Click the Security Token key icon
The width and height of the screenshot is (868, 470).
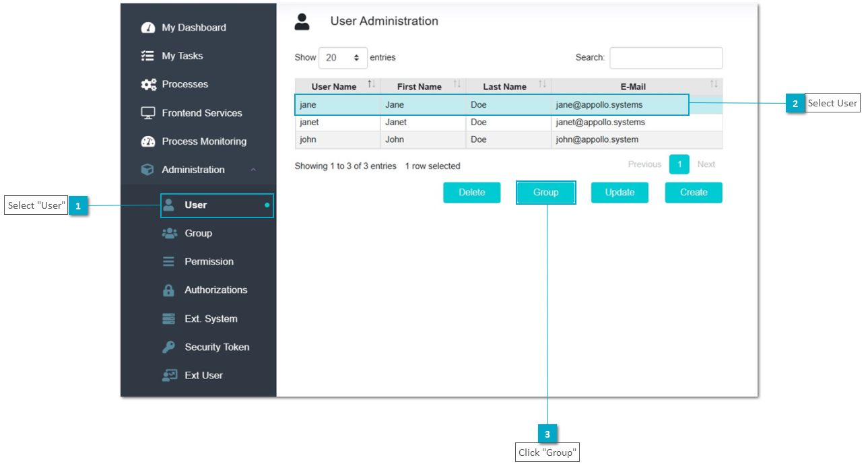[x=169, y=347]
